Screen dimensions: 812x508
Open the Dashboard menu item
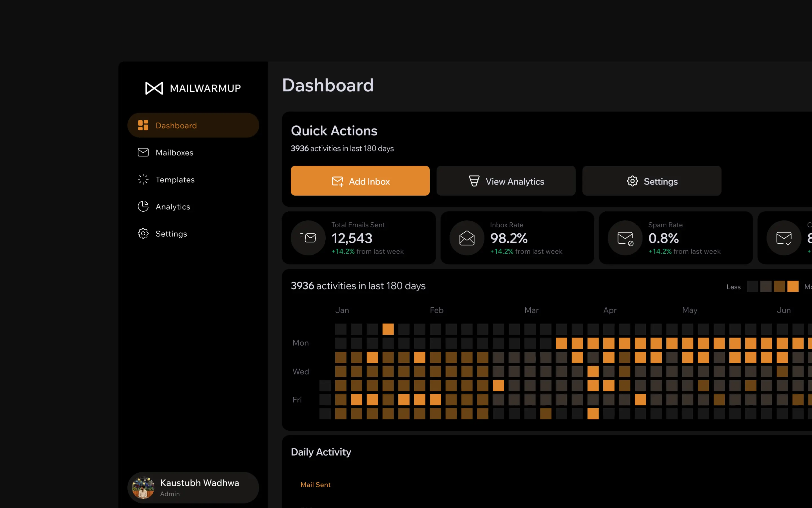[x=193, y=125]
